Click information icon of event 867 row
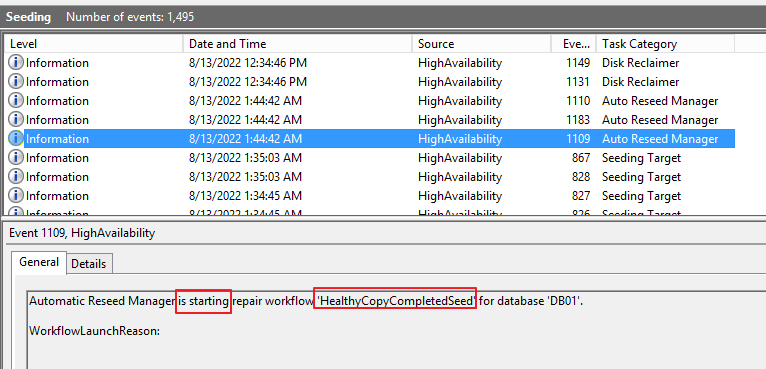This screenshot has height=369, width=766. [16, 158]
